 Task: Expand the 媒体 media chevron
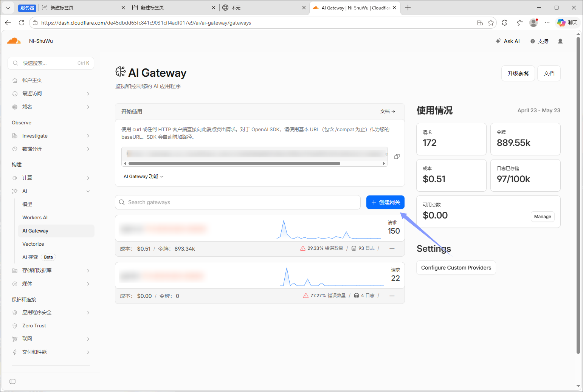coord(88,284)
